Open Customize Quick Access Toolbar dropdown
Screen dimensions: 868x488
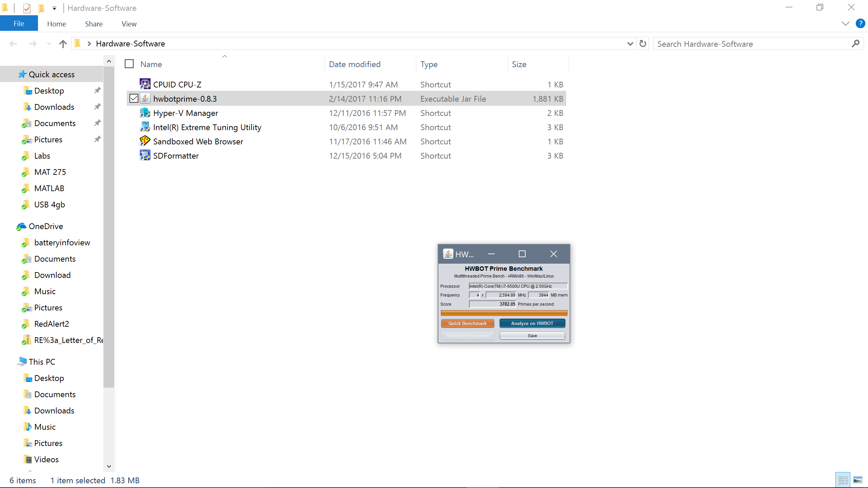(54, 8)
